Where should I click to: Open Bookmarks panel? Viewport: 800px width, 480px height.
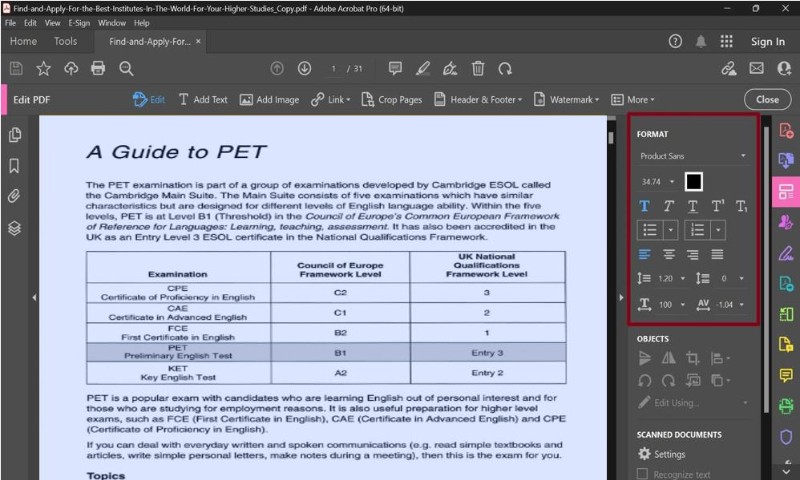[14, 166]
